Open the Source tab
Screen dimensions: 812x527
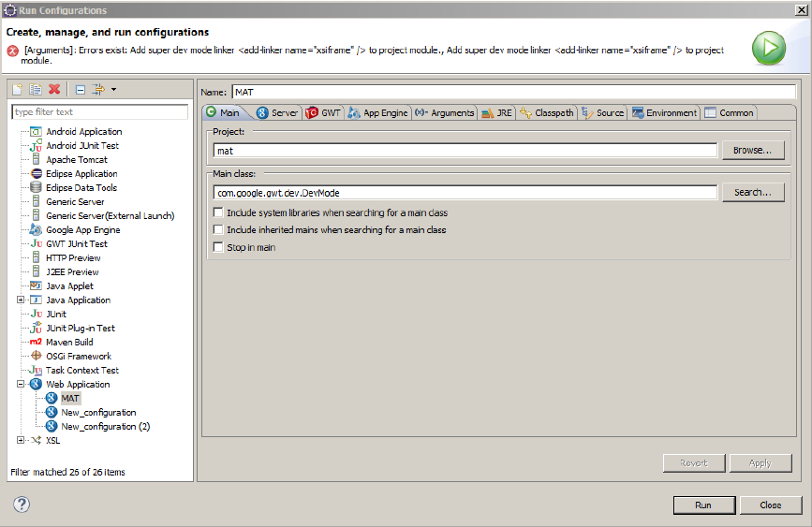[x=603, y=113]
